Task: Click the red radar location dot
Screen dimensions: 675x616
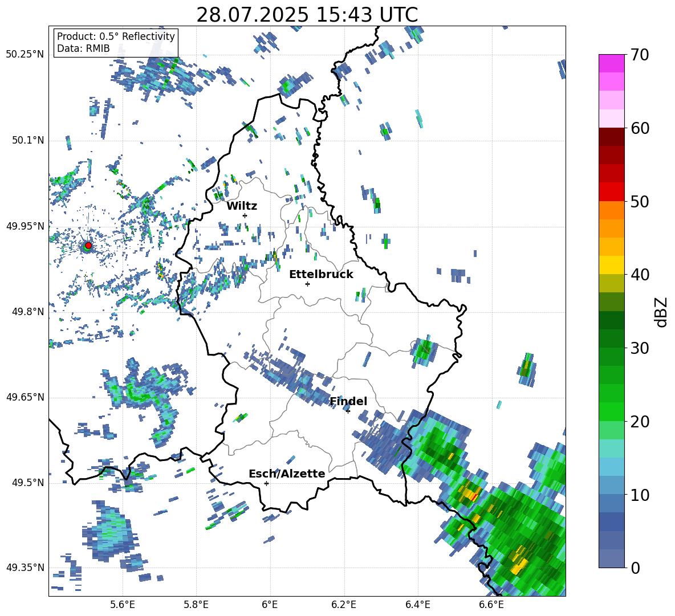Action: [x=88, y=246]
